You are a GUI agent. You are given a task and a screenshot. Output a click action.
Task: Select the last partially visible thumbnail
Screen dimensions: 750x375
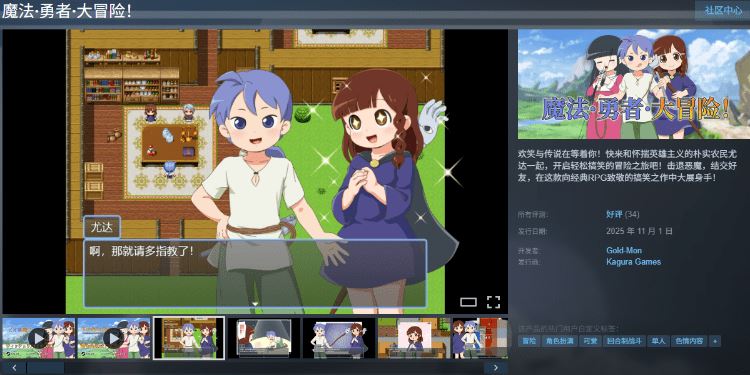pos(480,338)
